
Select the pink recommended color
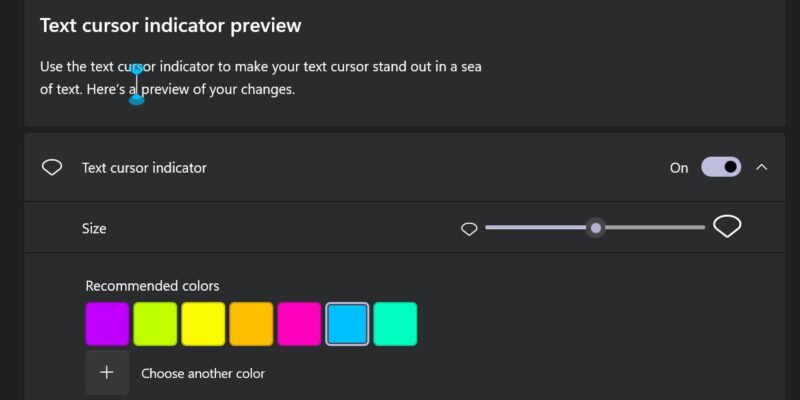pyautogui.click(x=299, y=324)
